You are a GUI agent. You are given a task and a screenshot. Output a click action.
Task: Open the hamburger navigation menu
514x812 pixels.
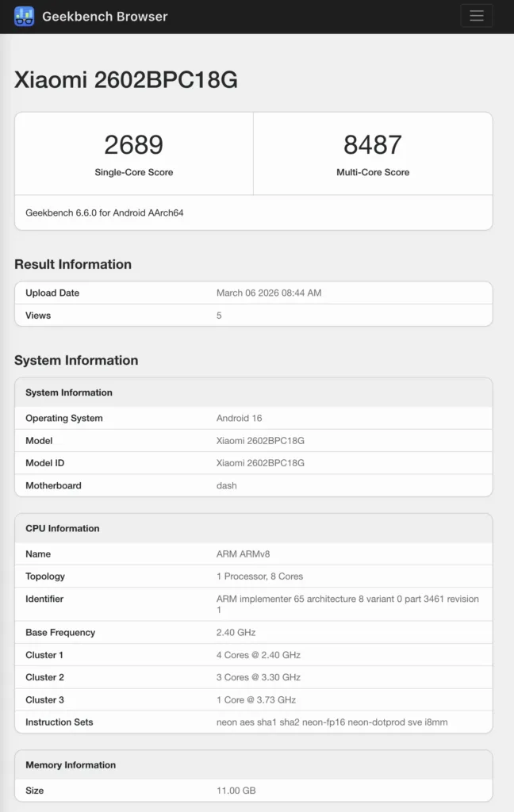477,15
